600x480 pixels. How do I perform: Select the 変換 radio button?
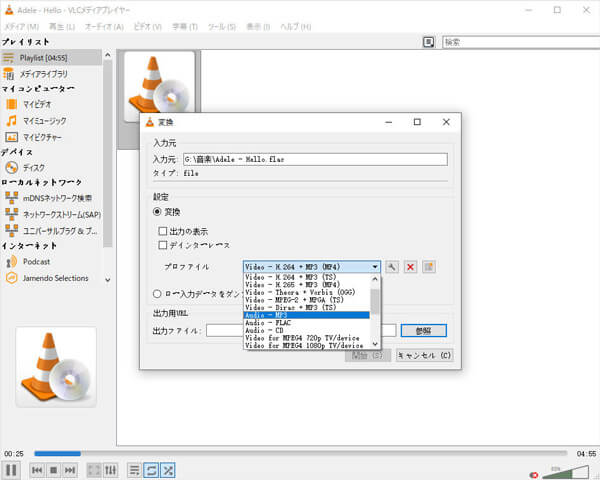coord(157,212)
